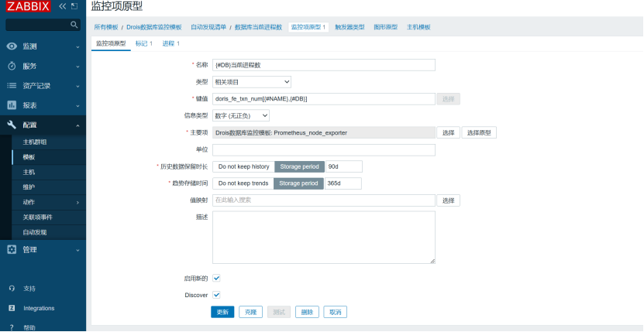
Task: Open the 监测 monitoring eye icon
Action: (x=12, y=46)
